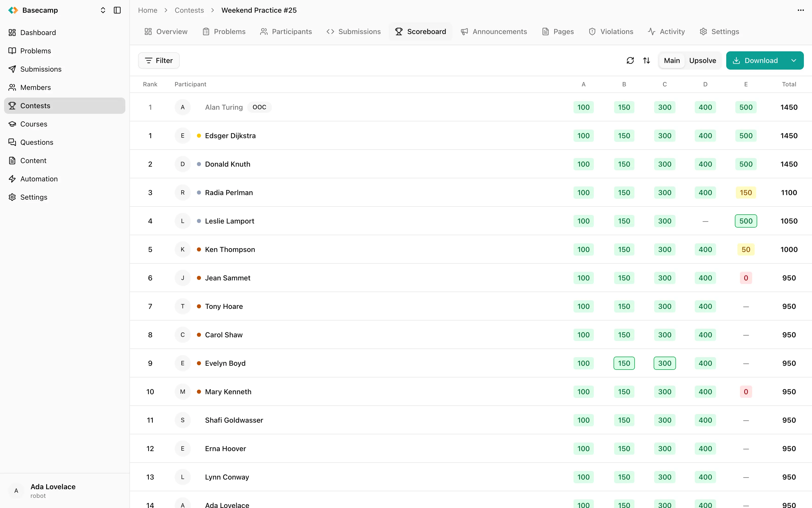Open Content in the sidebar
The width and height of the screenshot is (812, 508).
(x=65, y=161)
